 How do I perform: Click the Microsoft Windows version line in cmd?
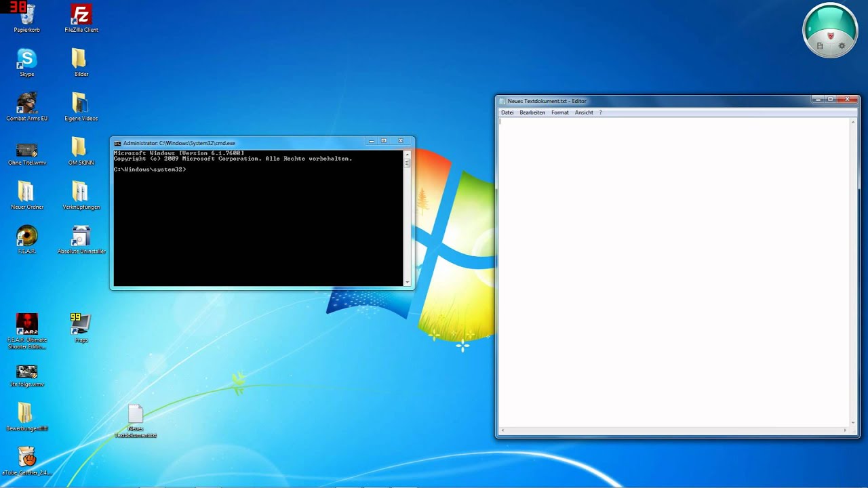179,153
